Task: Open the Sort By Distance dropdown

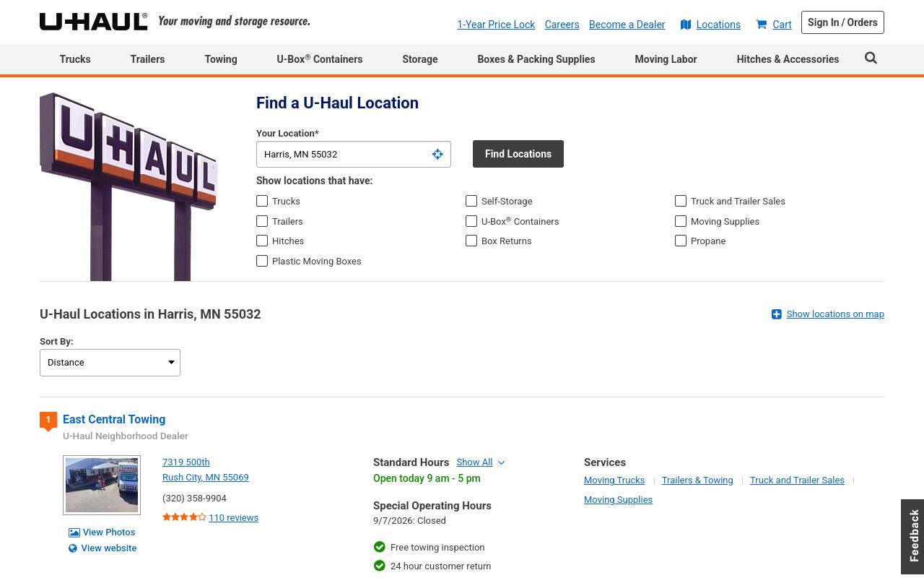Action: (x=110, y=363)
